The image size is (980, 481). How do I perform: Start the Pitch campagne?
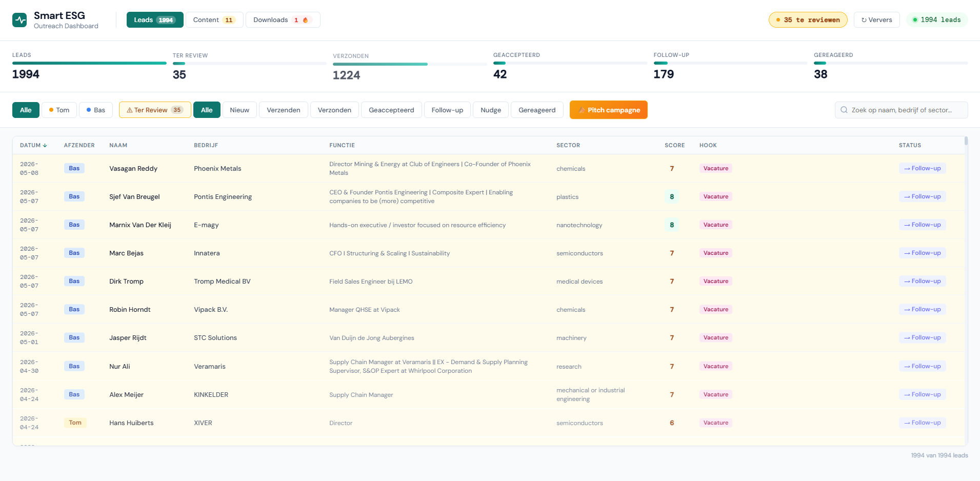(609, 110)
